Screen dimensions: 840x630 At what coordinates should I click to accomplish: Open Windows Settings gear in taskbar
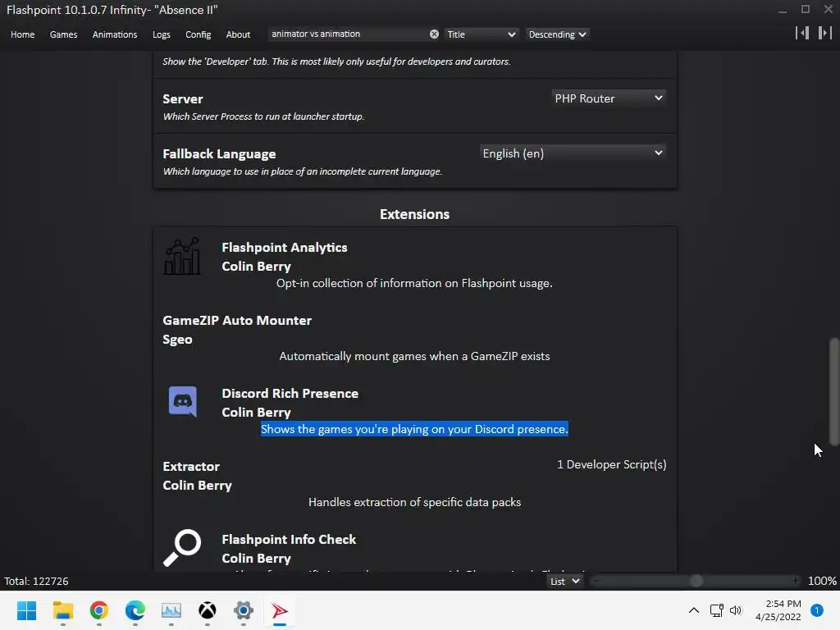(243, 610)
